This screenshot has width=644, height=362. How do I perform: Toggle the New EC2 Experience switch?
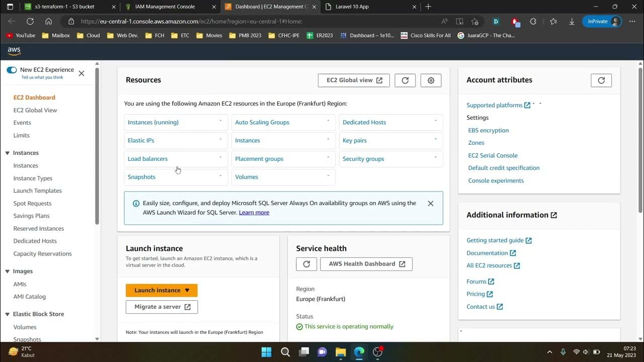[12, 70]
